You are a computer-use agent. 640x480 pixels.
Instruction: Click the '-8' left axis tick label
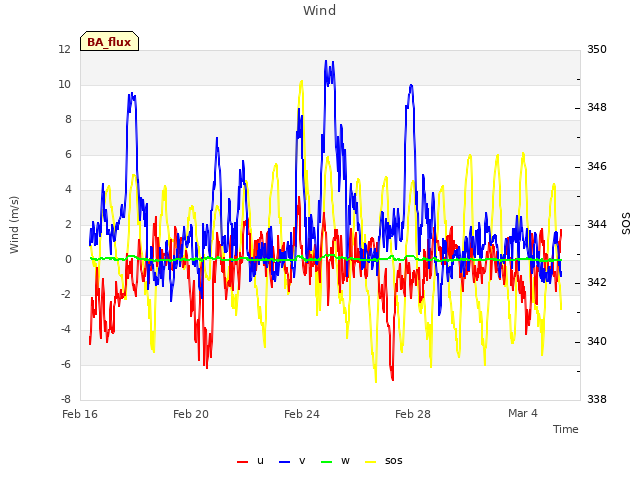click(x=66, y=399)
